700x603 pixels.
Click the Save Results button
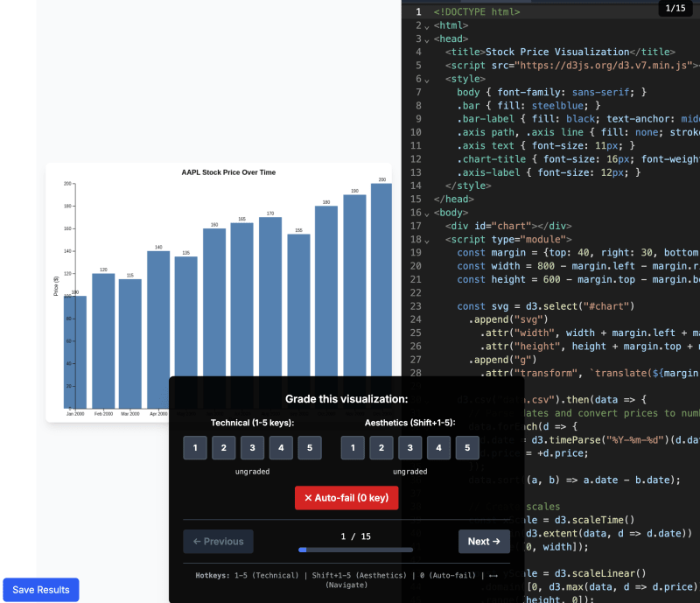40,589
